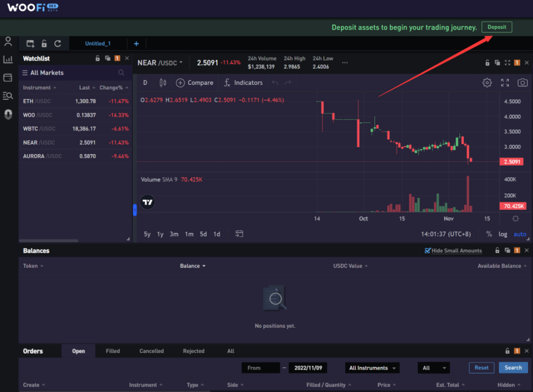Enter fullscreen chart mode
The width and height of the screenshot is (533, 392).
click(505, 83)
